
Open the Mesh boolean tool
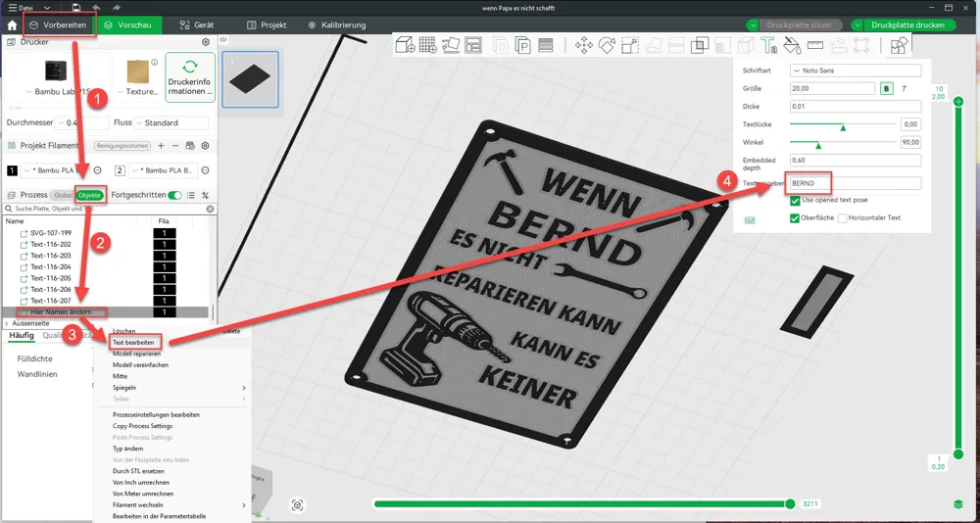tap(700, 45)
